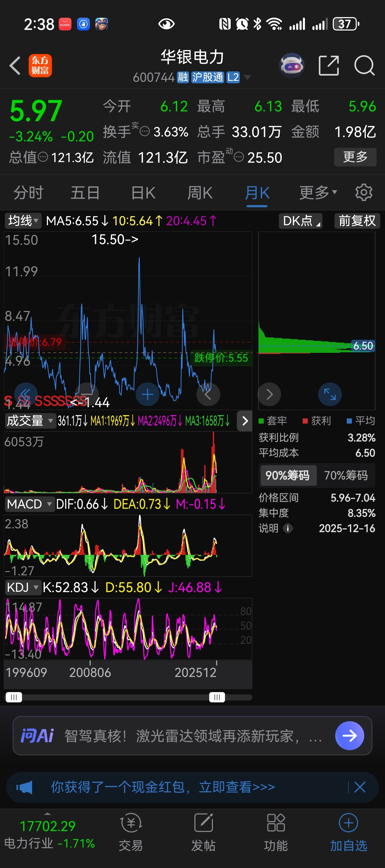
Task: Switch to 日K tab
Action: click(x=143, y=193)
